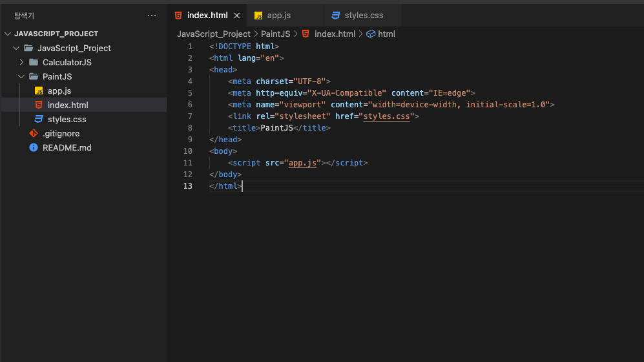Follow the app.js link in code
Screen dimensions: 644x362
coord(302,163)
